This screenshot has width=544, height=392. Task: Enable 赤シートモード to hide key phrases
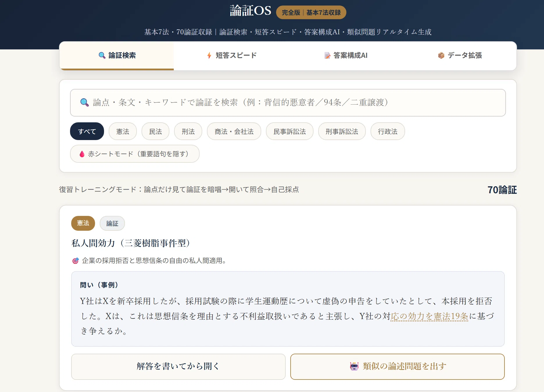pyautogui.click(x=135, y=154)
